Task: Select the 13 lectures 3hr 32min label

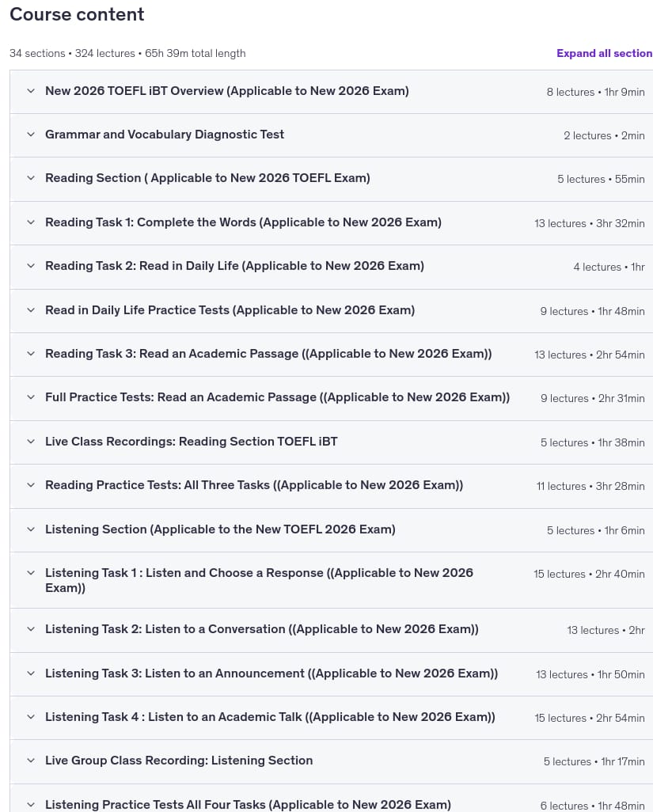Action: tap(590, 223)
